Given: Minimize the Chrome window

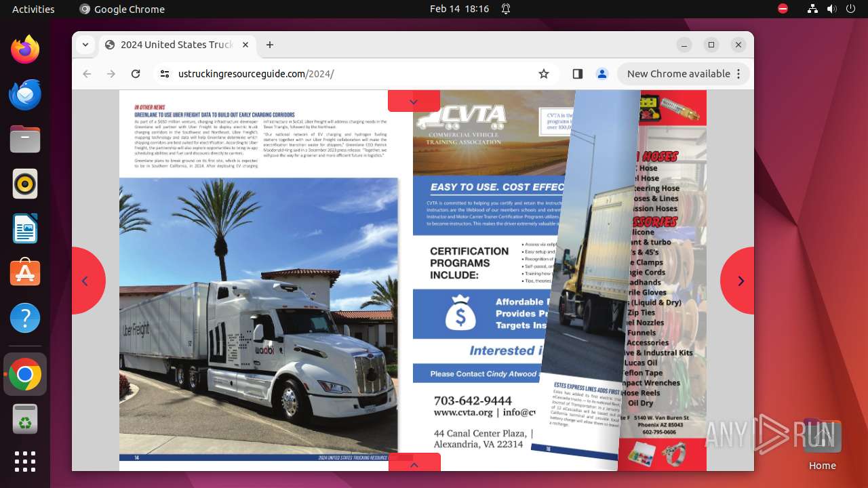Looking at the screenshot, I should coord(684,45).
